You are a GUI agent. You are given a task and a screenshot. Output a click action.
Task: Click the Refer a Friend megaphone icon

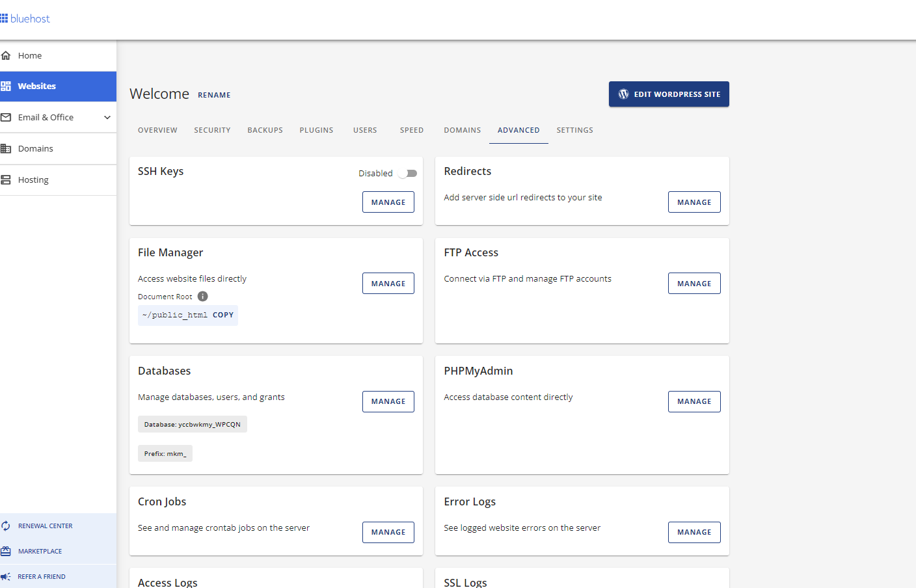pyautogui.click(x=6, y=576)
